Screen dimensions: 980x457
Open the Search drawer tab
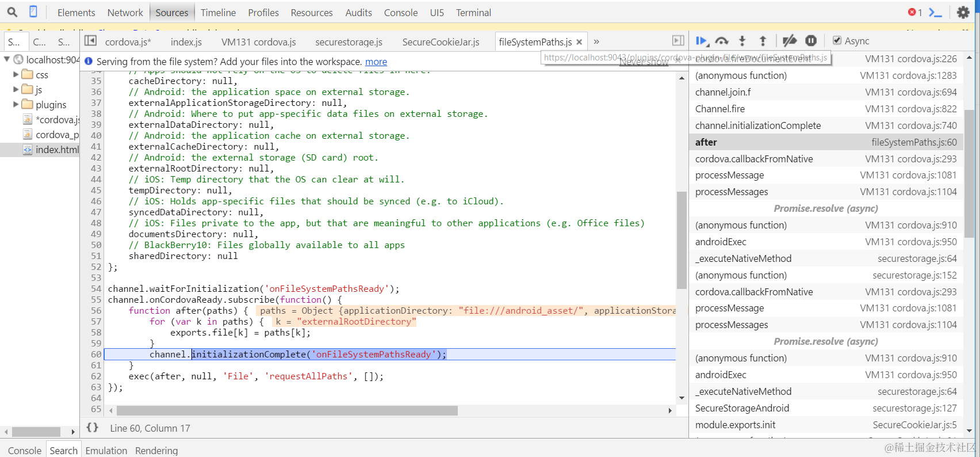click(63, 450)
